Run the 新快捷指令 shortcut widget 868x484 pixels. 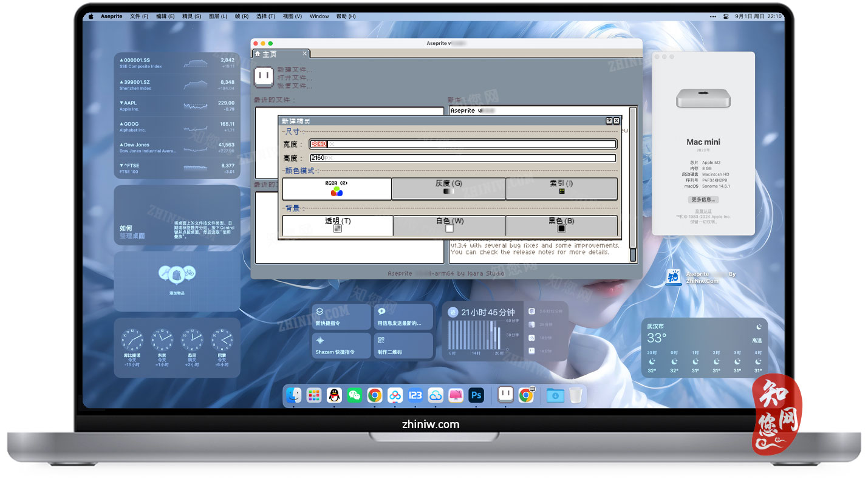(x=341, y=317)
